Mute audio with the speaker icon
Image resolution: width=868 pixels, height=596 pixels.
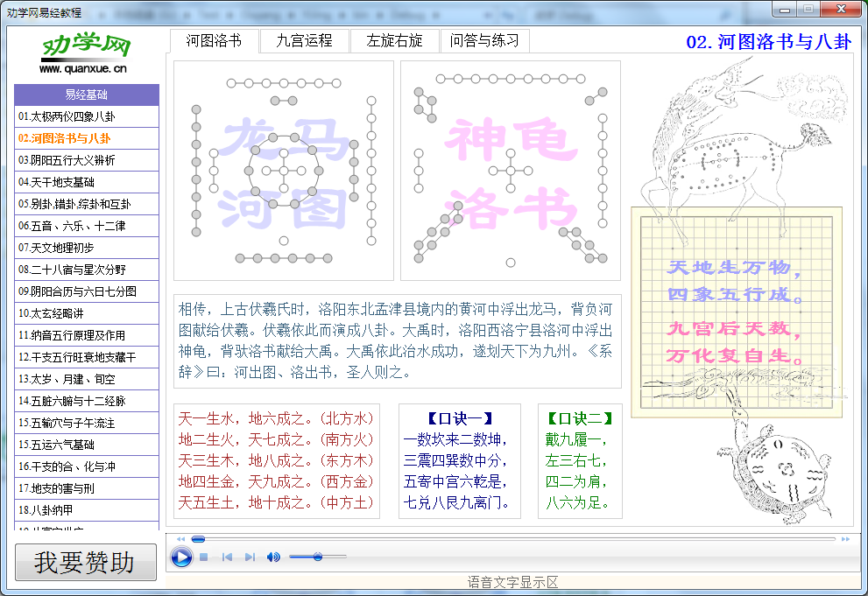point(273,556)
